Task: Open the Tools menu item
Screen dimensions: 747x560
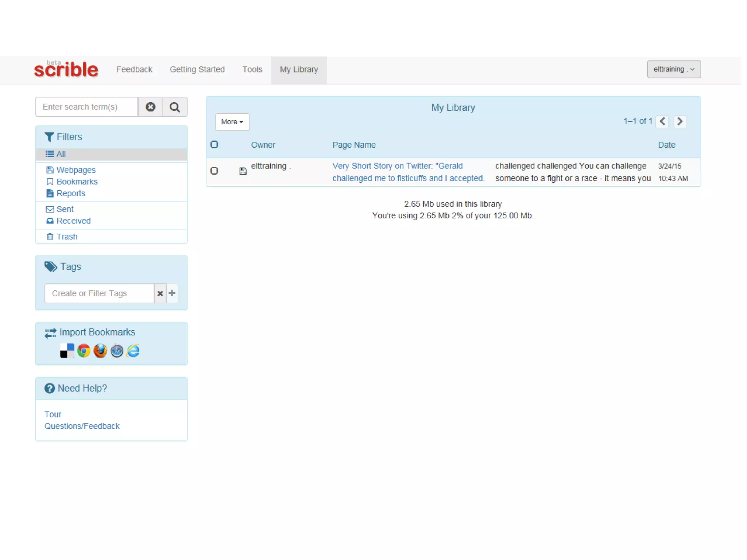Action: point(252,70)
